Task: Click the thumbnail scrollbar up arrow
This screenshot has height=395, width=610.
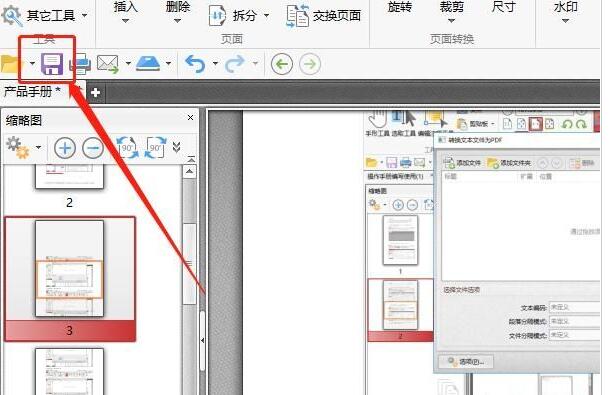Action: pyautogui.click(x=189, y=172)
